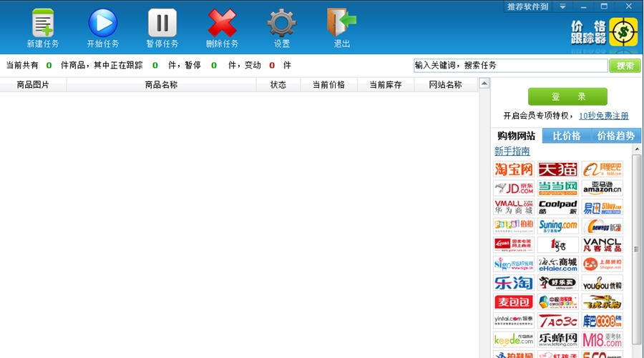Switch to the 比价格 tab

(x=567, y=136)
